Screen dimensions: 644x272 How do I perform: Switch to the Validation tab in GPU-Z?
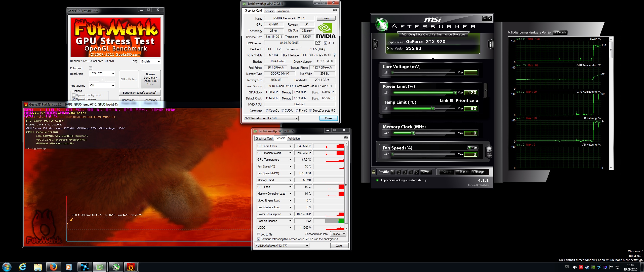(283, 11)
